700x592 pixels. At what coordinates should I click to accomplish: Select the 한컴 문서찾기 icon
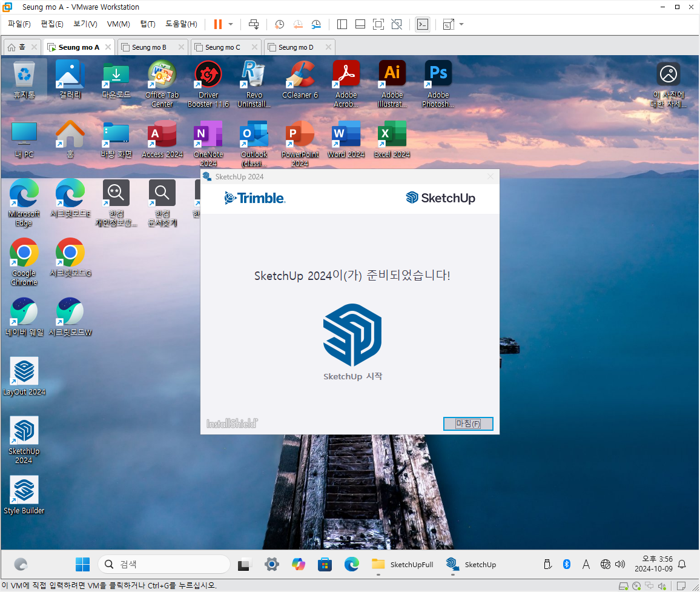(162, 203)
